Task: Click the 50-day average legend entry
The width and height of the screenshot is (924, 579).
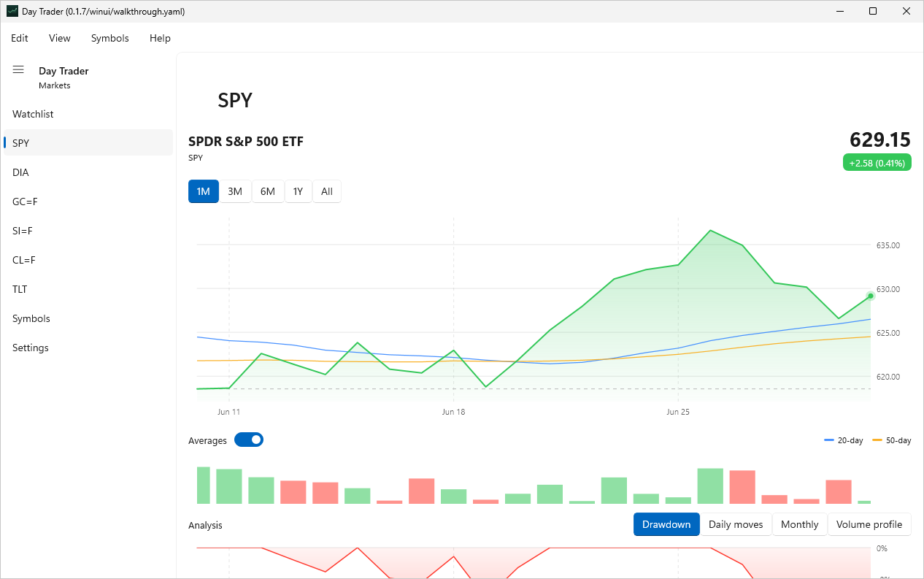Action: point(892,440)
